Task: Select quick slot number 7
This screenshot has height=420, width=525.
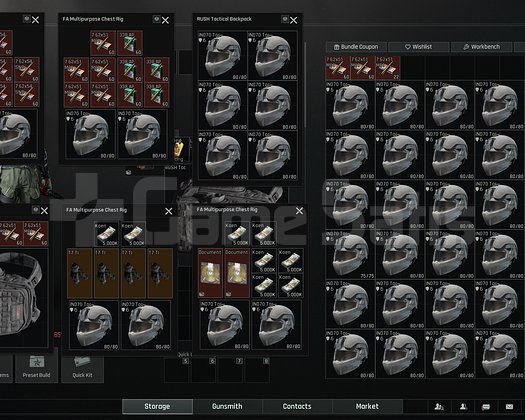Action: coord(231,370)
